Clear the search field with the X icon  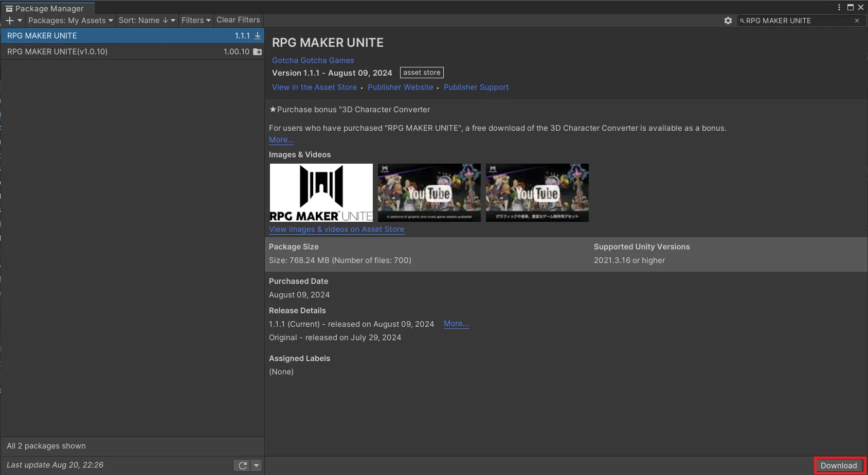(x=857, y=21)
